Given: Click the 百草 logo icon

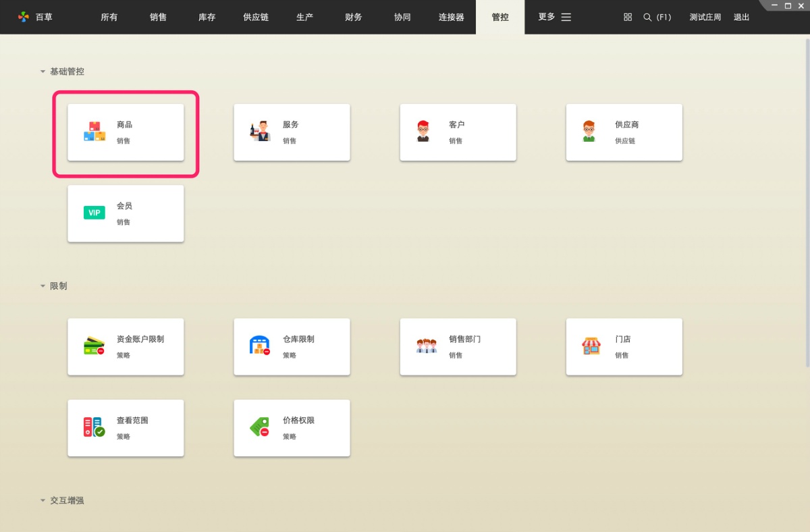Looking at the screenshot, I should (x=24, y=17).
